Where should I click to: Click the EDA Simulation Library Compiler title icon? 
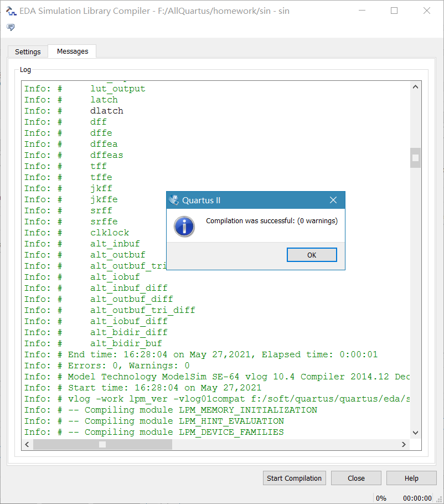(11, 11)
